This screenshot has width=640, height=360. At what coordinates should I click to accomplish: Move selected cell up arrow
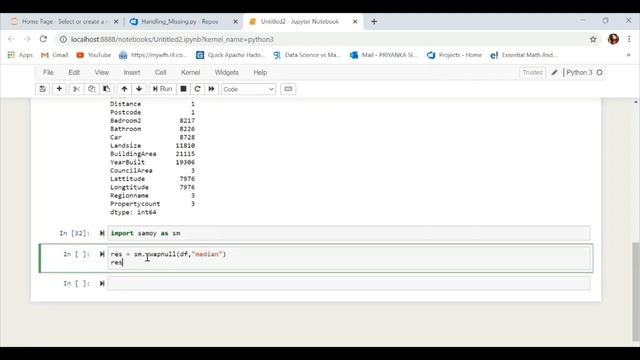pos(124,89)
